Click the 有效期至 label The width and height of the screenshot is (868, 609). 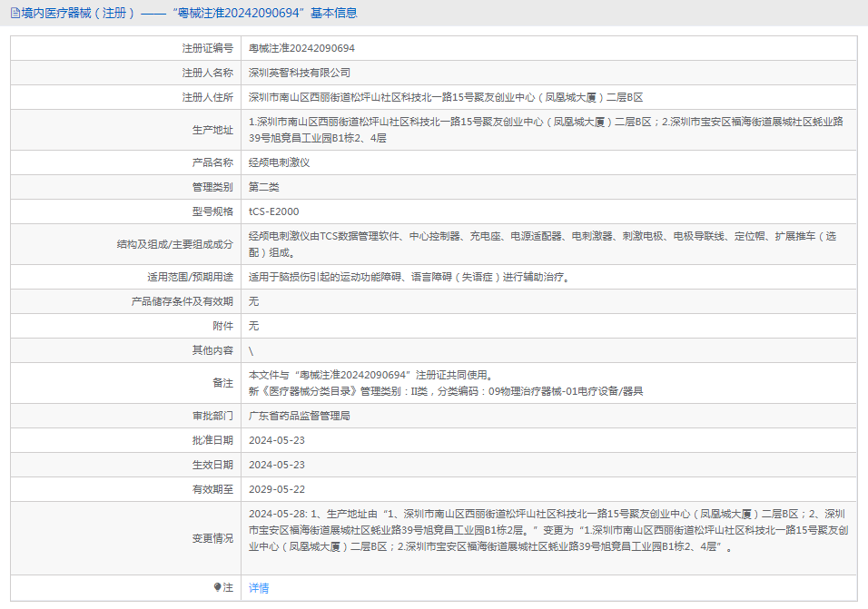[213, 489]
